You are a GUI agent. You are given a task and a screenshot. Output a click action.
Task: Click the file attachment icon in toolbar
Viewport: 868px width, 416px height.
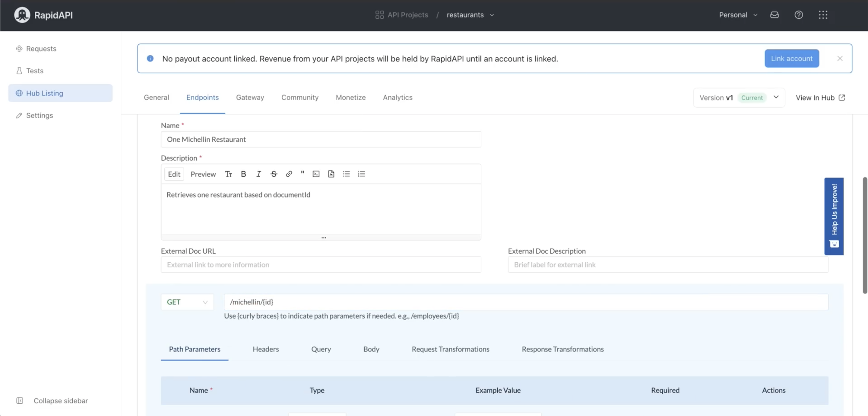pos(331,174)
